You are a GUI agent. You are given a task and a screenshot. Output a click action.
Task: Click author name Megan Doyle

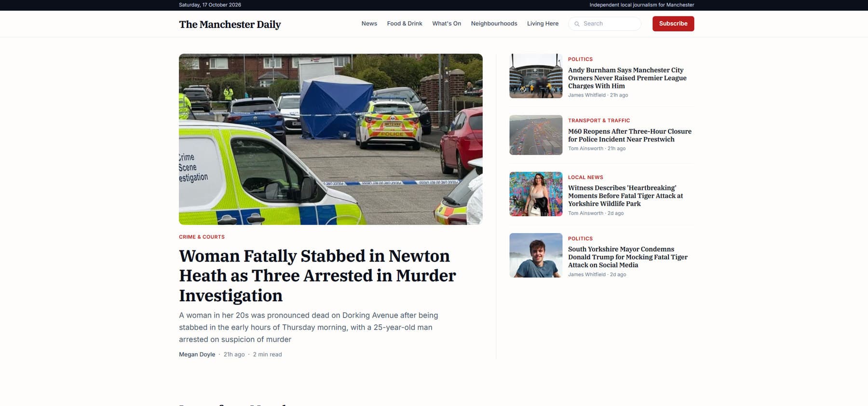pyautogui.click(x=197, y=354)
